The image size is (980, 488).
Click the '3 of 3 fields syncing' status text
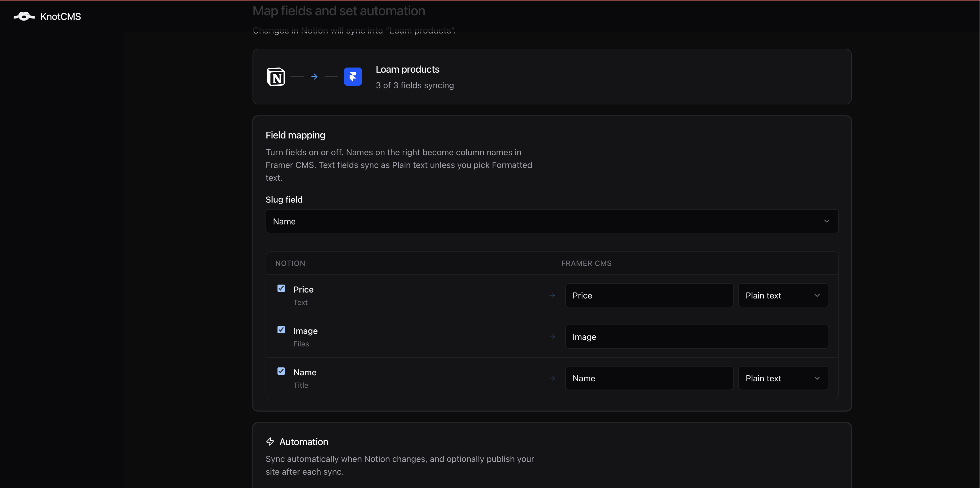(x=415, y=85)
